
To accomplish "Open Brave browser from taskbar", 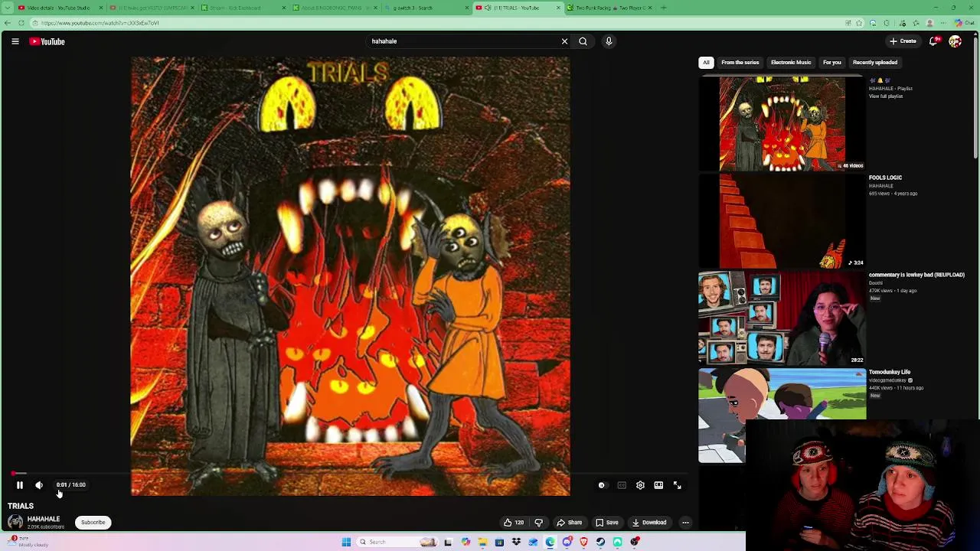I will pyautogui.click(x=584, y=542).
